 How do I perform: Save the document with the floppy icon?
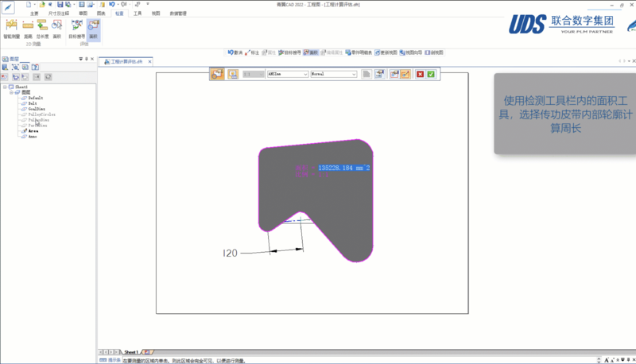[x=60, y=5]
